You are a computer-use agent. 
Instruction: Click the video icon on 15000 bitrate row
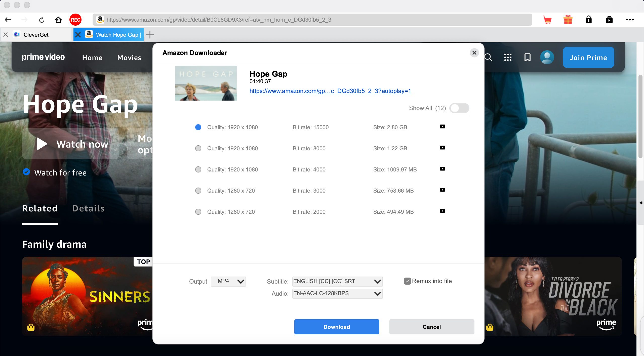pyautogui.click(x=442, y=127)
